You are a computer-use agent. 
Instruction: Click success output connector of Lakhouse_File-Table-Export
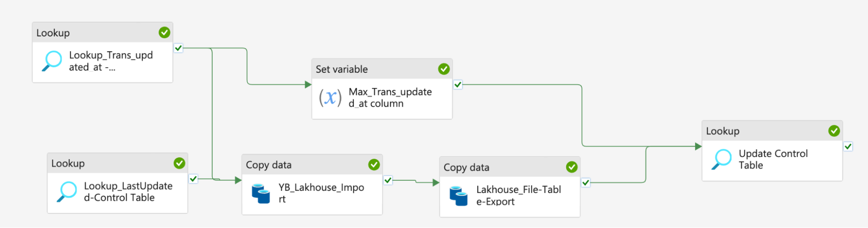pos(585,182)
